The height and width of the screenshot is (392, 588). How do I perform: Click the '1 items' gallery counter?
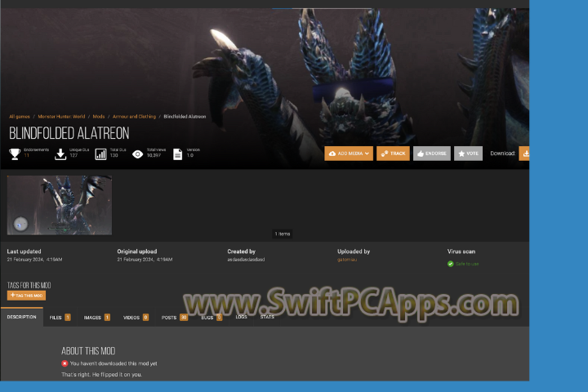(x=283, y=234)
